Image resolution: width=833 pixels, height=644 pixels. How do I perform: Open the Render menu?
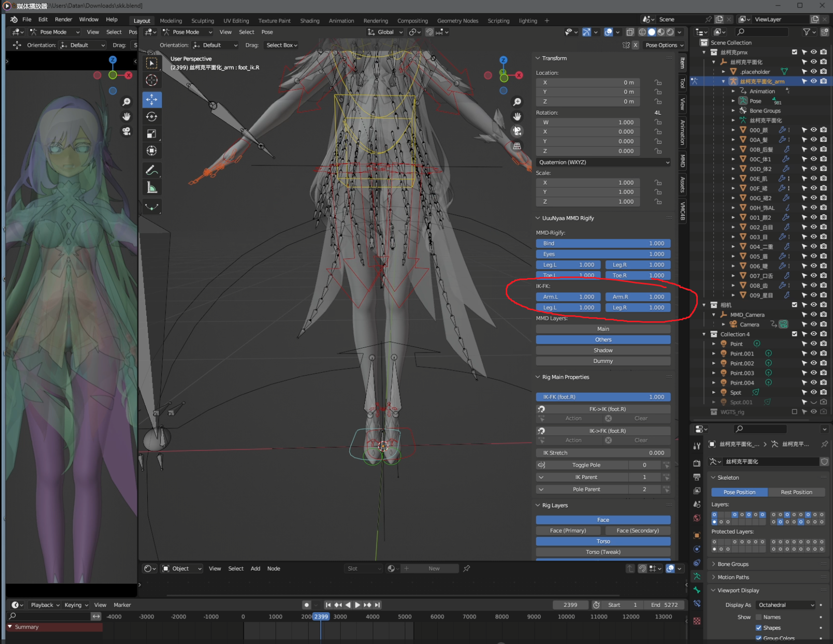(63, 19)
